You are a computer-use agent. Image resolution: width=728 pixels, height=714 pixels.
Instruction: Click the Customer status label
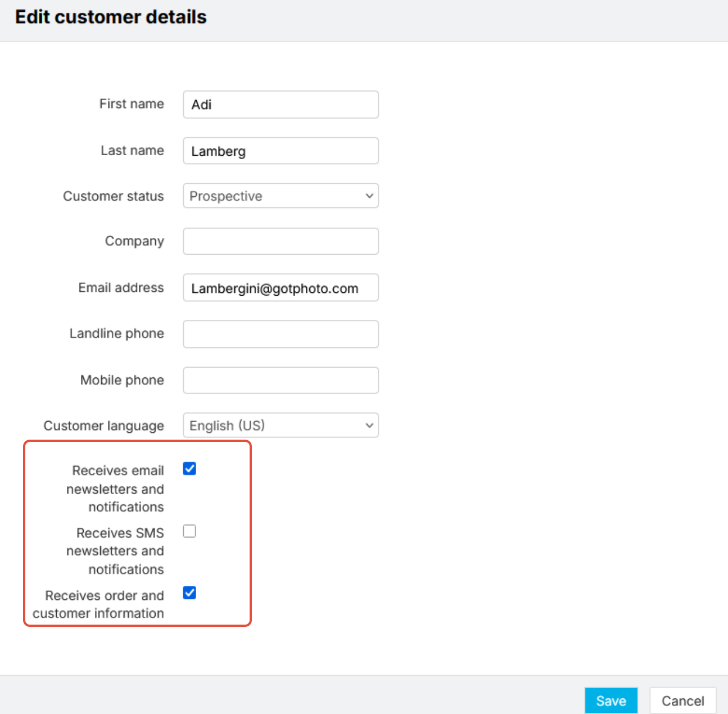[114, 196]
